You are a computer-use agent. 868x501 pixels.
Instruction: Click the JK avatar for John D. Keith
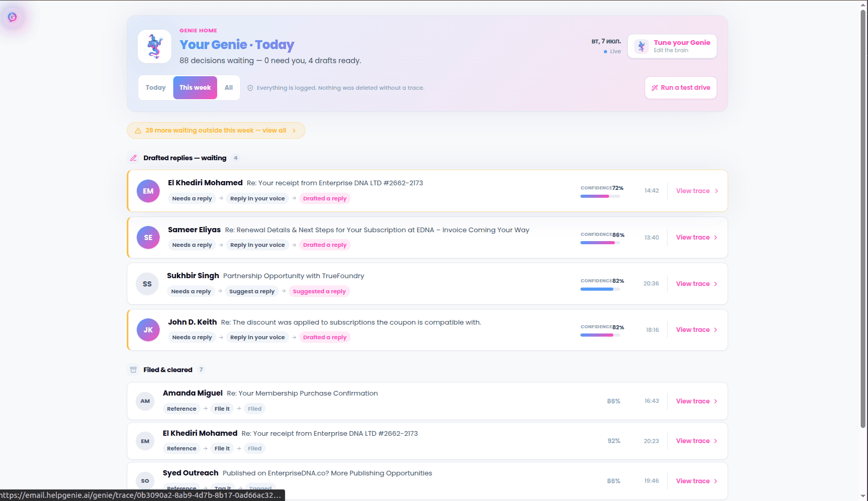(148, 330)
